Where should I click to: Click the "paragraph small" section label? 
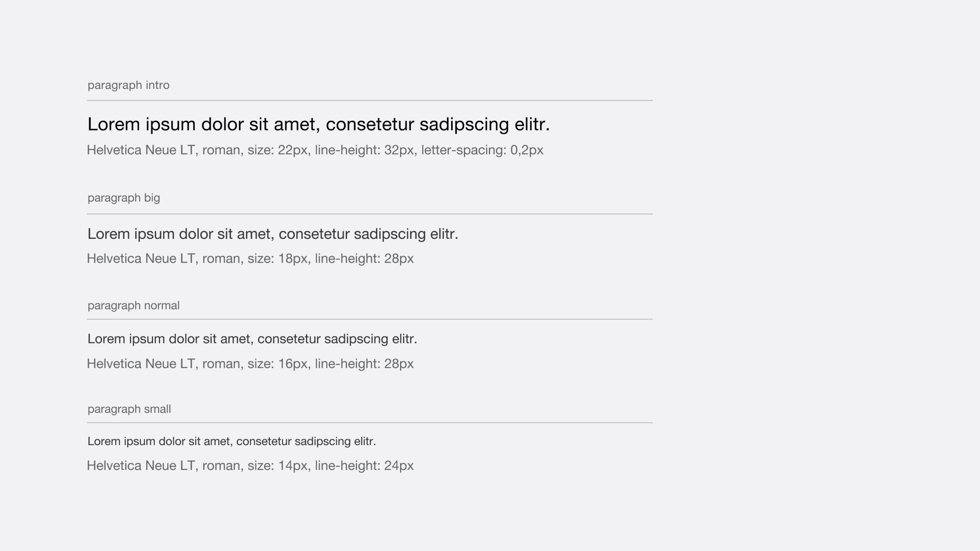click(x=129, y=409)
